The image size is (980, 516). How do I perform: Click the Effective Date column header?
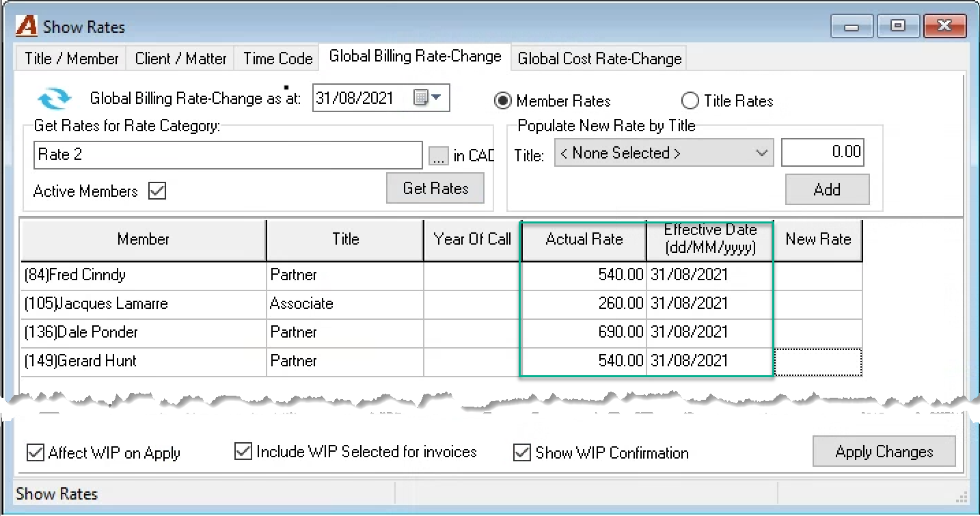[710, 240]
